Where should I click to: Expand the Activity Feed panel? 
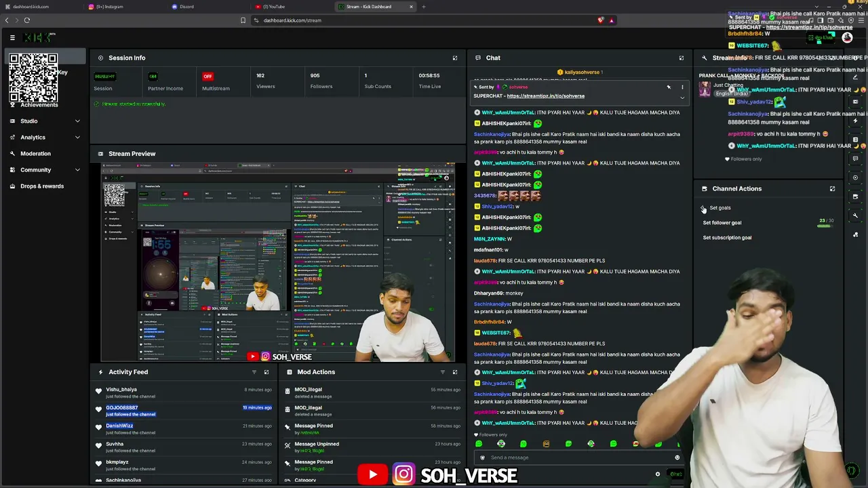click(267, 372)
